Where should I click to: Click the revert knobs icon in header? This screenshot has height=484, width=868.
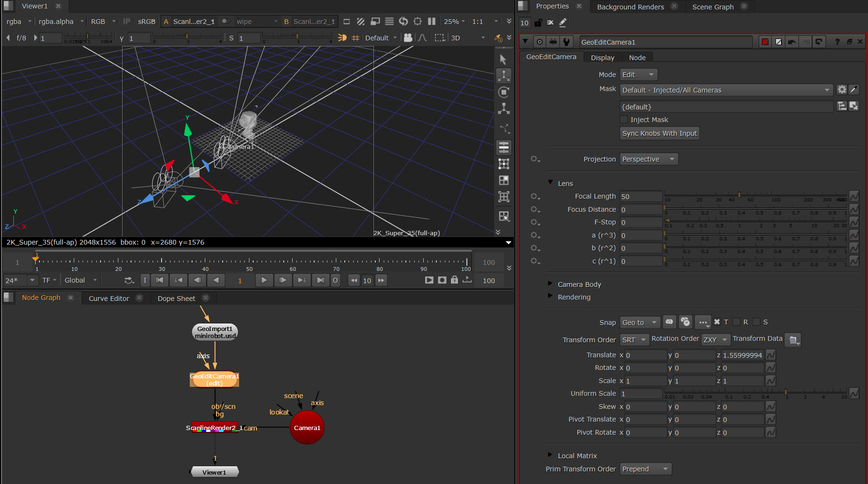(819, 42)
